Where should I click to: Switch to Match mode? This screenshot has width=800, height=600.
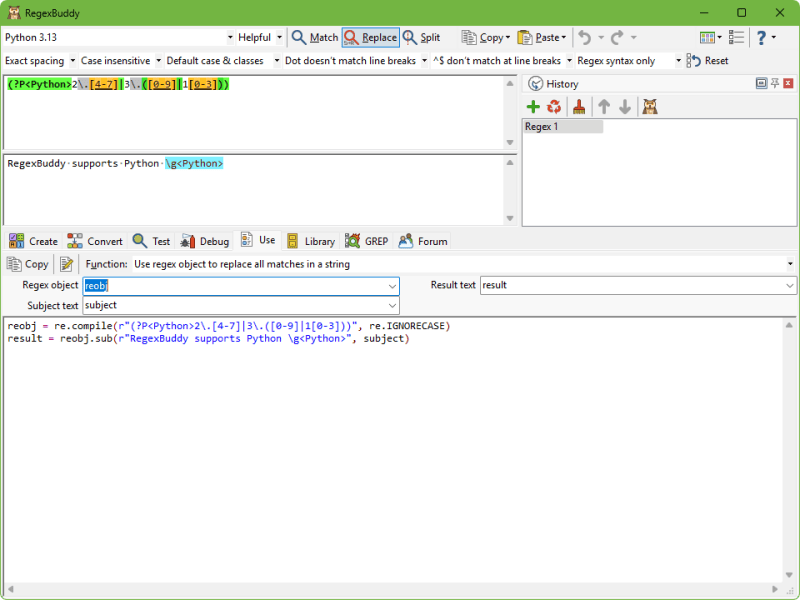315,37
